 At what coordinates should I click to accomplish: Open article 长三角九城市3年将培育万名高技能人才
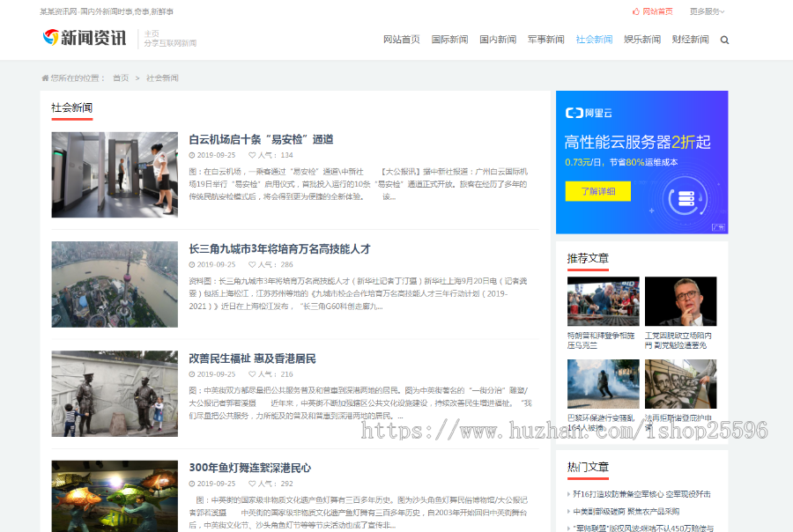pyautogui.click(x=279, y=248)
